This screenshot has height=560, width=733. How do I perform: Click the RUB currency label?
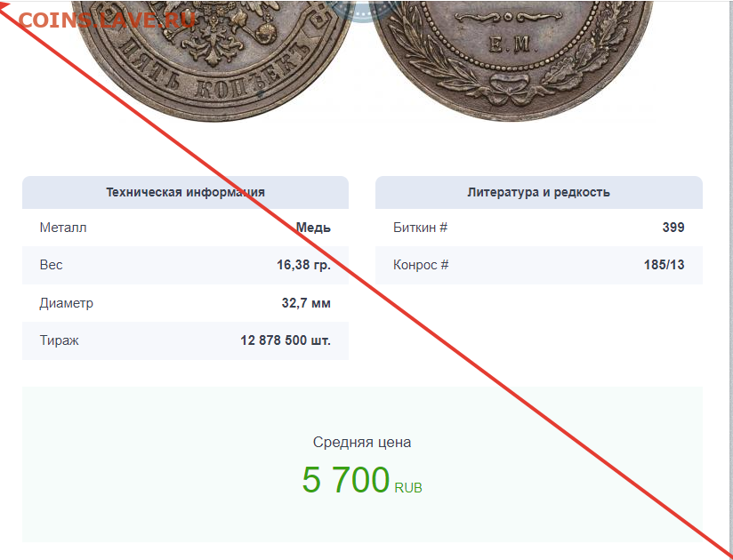[x=408, y=488]
